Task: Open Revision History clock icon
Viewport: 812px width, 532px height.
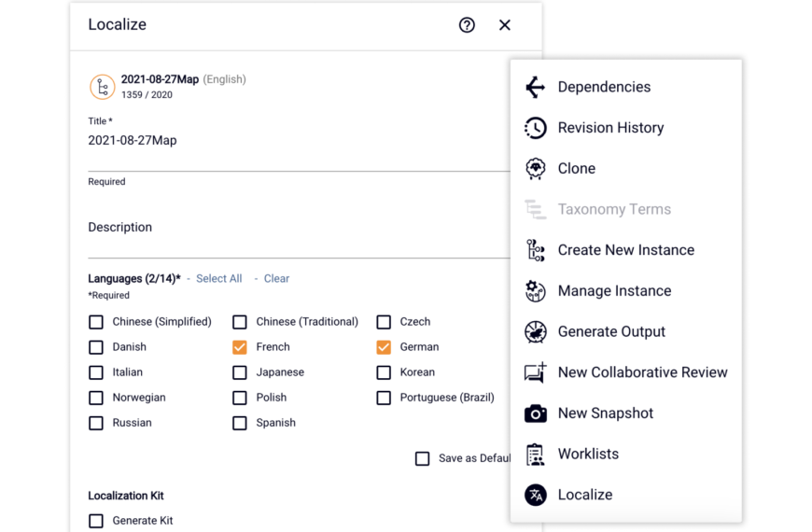Action: 535,128
